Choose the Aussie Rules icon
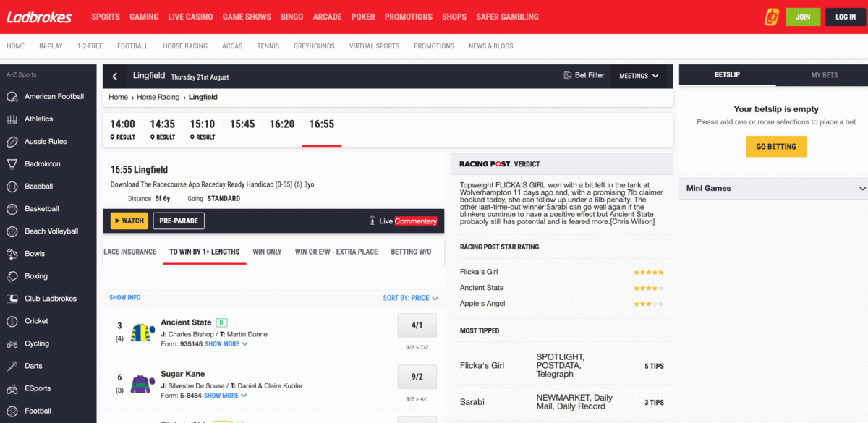868x423 pixels. click(x=12, y=142)
